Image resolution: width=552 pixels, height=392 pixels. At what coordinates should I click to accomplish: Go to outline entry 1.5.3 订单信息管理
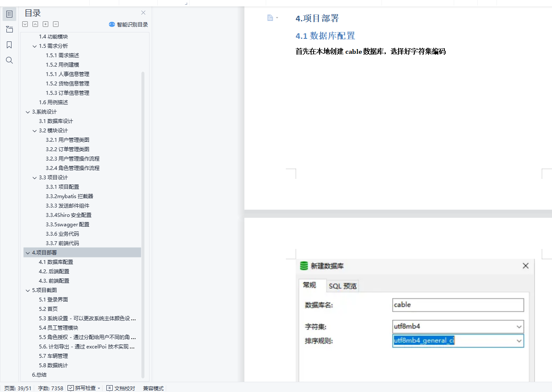(68, 93)
